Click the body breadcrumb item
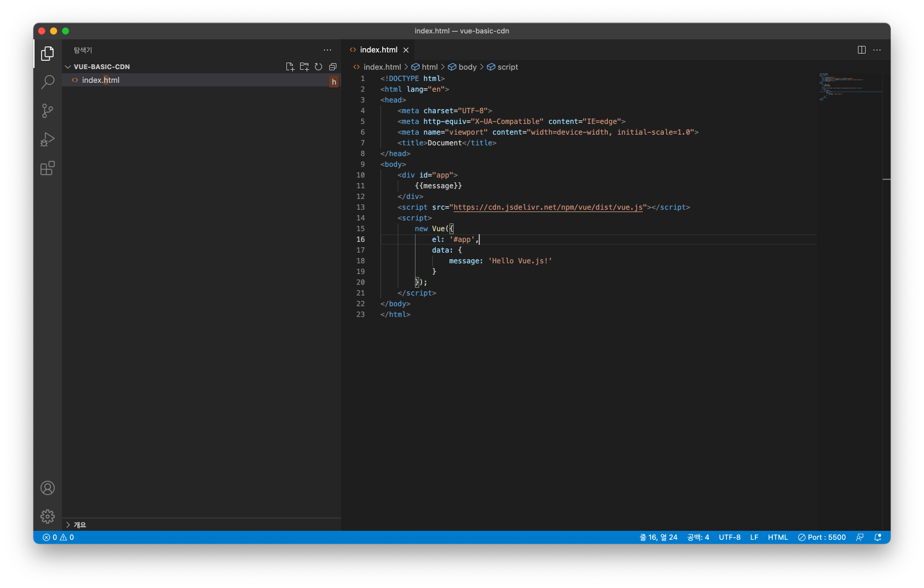The width and height of the screenshot is (924, 588). 463,67
